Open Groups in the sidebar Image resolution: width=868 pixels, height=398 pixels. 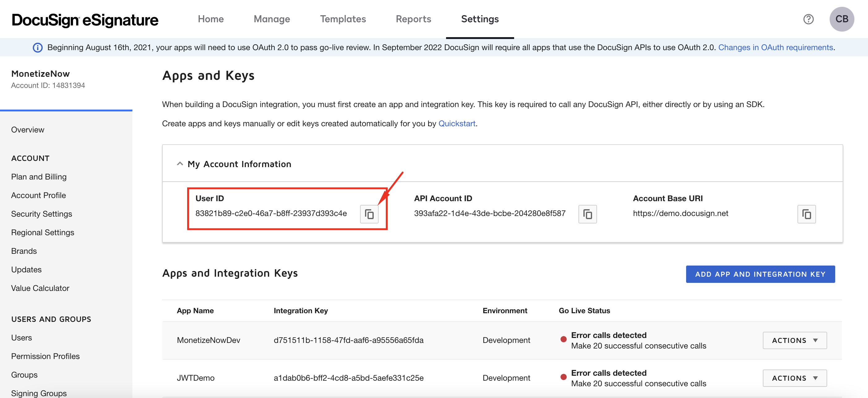tap(24, 375)
